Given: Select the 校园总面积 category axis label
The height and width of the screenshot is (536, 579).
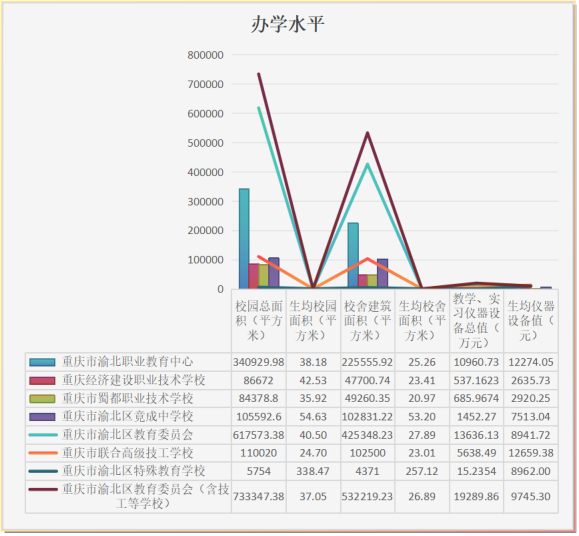Looking at the screenshot, I should pyautogui.click(x=258, y=320).
